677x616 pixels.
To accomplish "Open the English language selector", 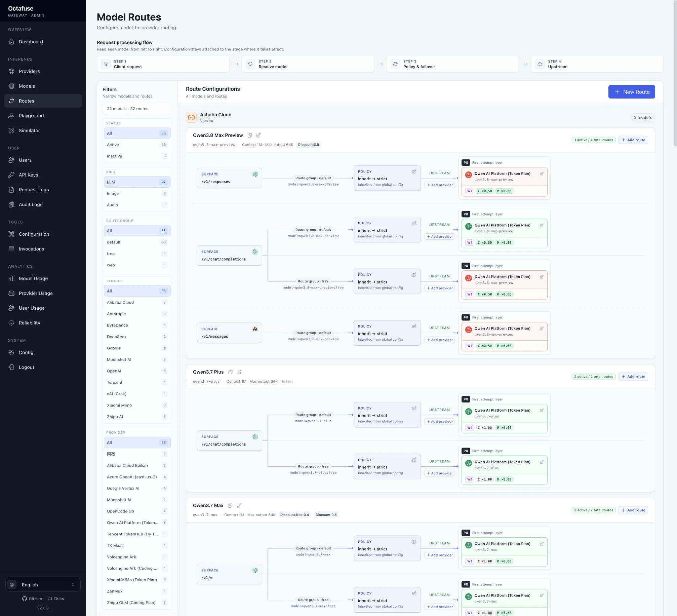I will pos(43,585).
